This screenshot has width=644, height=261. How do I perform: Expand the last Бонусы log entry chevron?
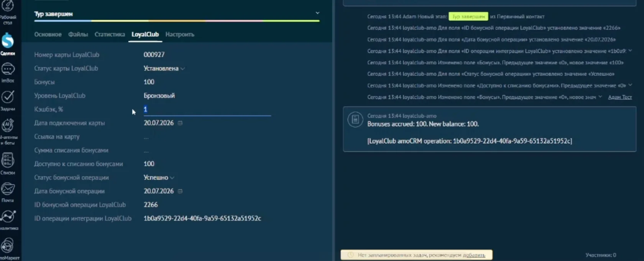coord(600,97)
